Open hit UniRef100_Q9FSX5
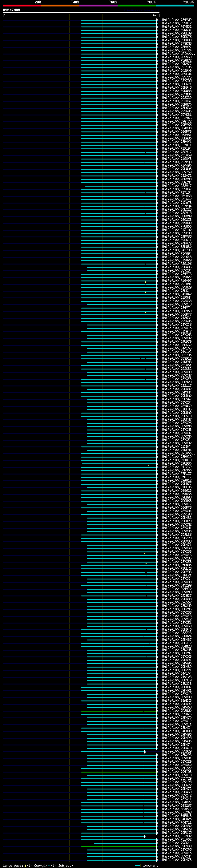Image resolution: width=197 pixels, height=868 pixels. tap(176, 833)
